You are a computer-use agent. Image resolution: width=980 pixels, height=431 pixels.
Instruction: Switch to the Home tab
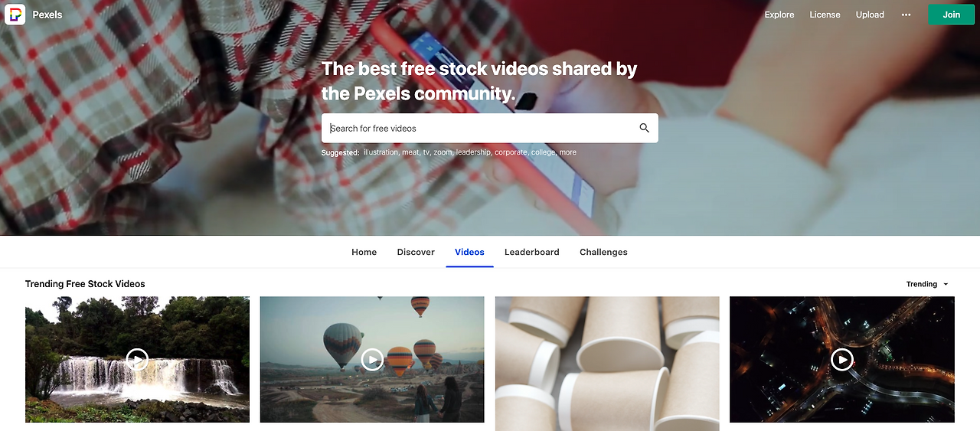364,252
